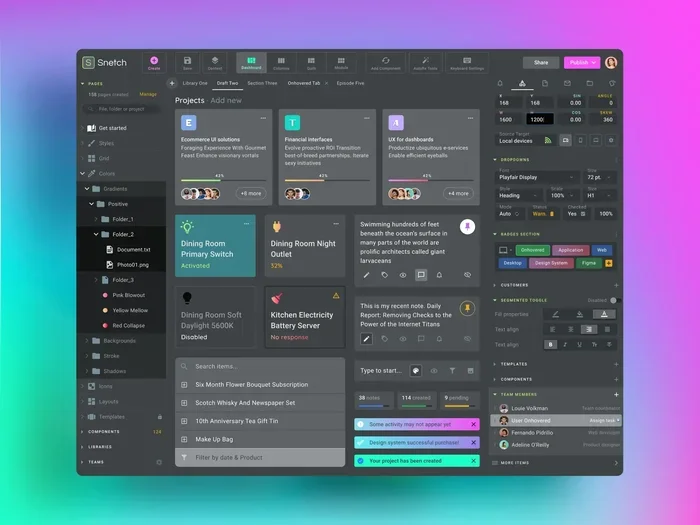Image resolution: width=700 pixels, height=525 pixels.
Task: Toggle Bold in the text style segment
Action: pos(550,344)
